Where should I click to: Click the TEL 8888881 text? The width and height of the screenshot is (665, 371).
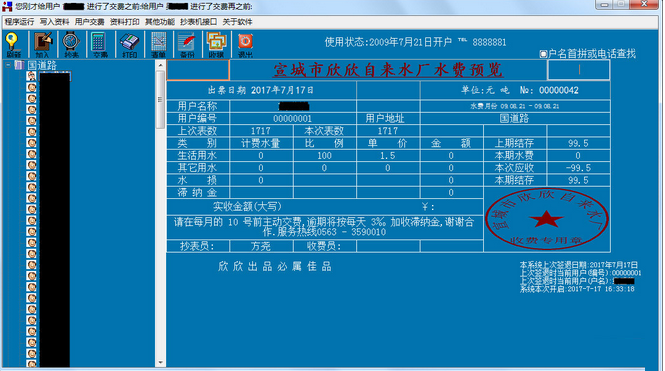click(x=482, y=42)
